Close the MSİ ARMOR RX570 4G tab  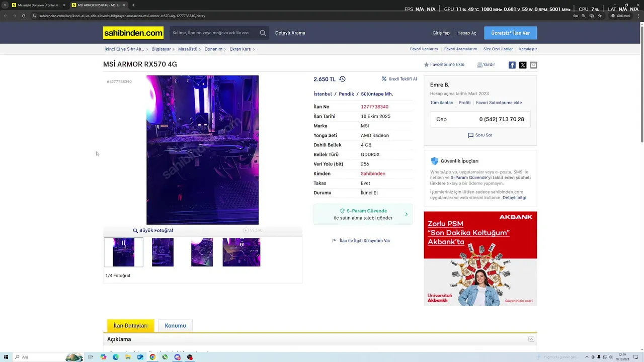(124, 5)
